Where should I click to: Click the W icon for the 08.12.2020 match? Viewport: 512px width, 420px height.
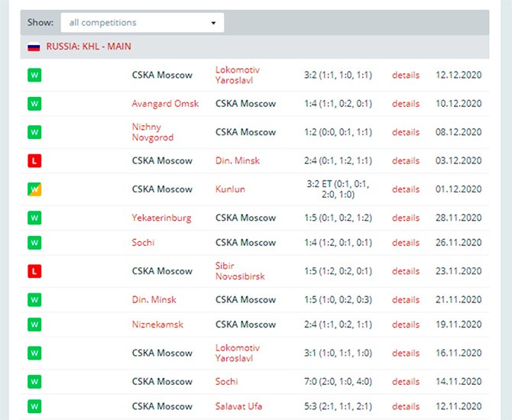point(34,132)
